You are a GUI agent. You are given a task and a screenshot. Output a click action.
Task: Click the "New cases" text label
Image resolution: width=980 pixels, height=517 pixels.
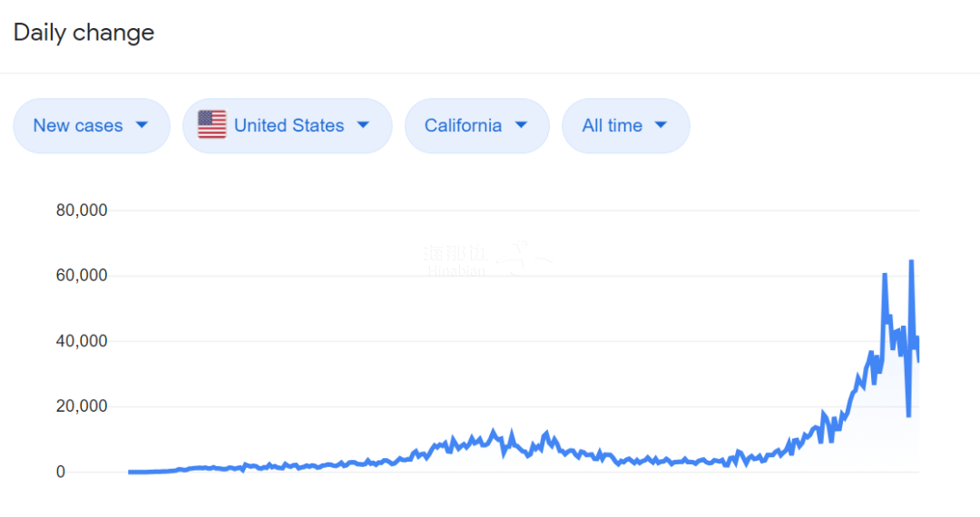point(78,125)
